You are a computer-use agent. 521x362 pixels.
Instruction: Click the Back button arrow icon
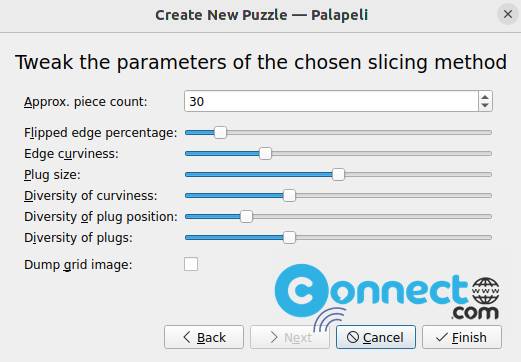pos(187,337)
